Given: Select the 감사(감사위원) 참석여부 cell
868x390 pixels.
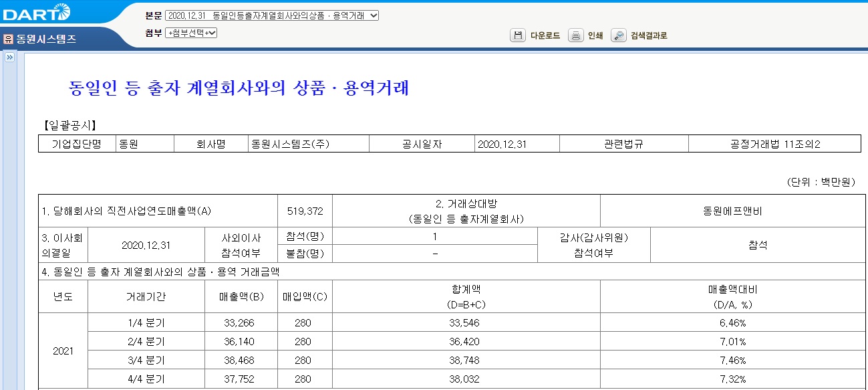Looking at the screenshot, I should point(594,245).
